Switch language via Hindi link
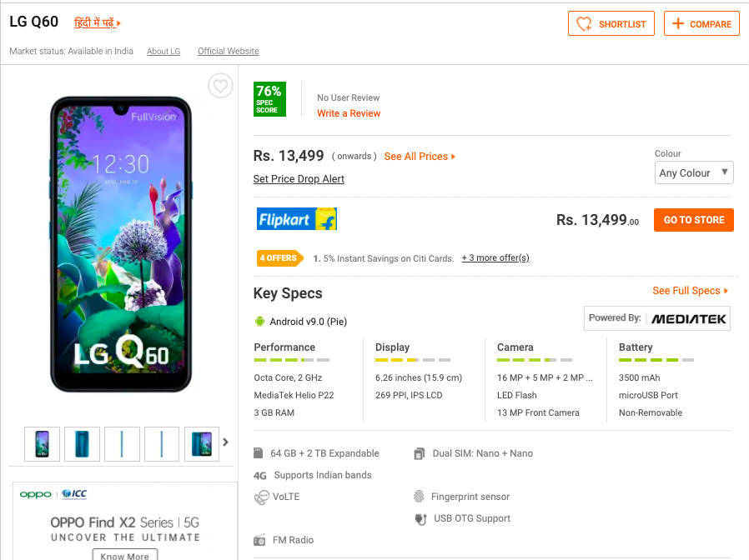The image size is (749, 560). coord(97,23)
